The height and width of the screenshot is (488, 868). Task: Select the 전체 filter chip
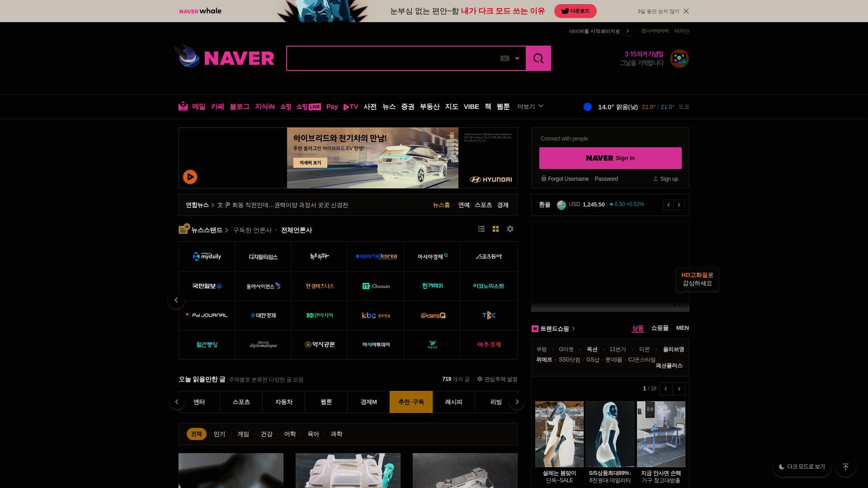click(x=197, y=434)
